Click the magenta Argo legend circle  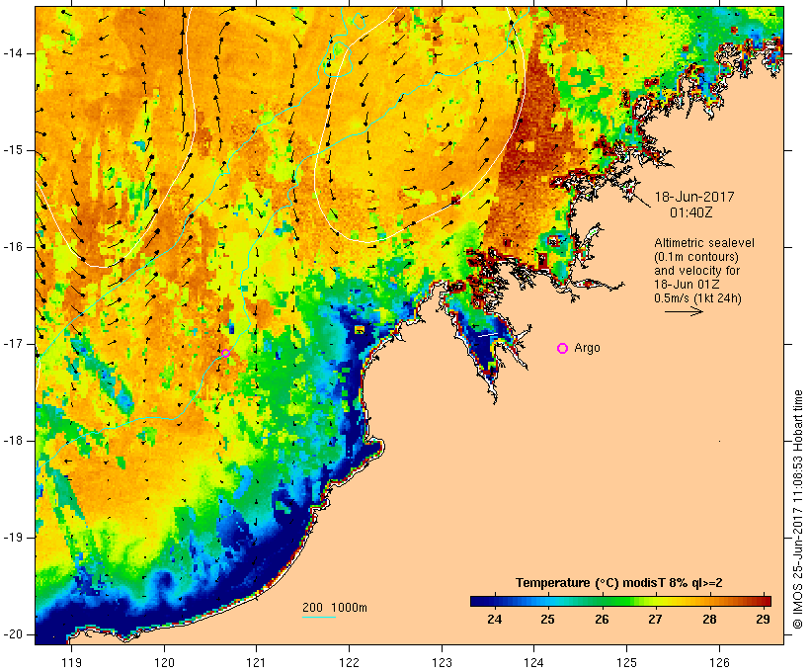tap(563, 349)
